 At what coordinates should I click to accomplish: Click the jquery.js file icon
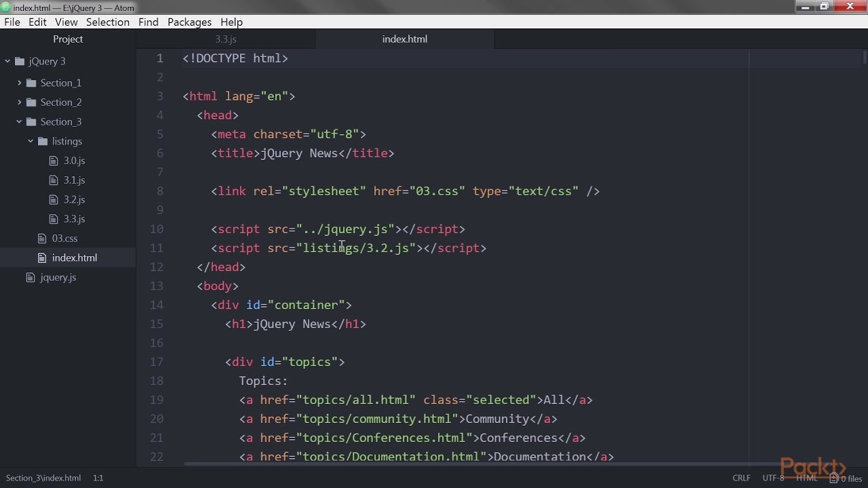(31, 277)
